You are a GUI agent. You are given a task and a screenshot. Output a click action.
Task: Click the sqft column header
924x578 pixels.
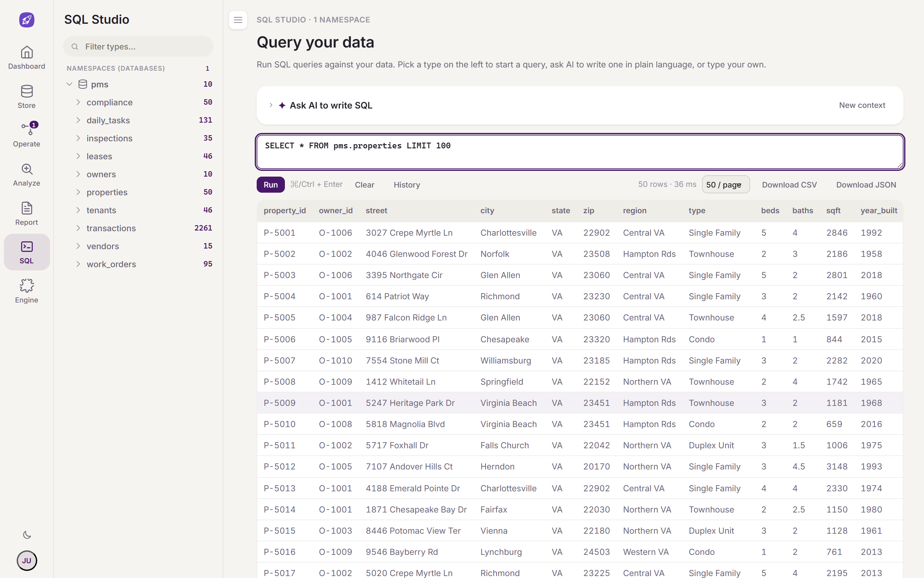[833, 211]
